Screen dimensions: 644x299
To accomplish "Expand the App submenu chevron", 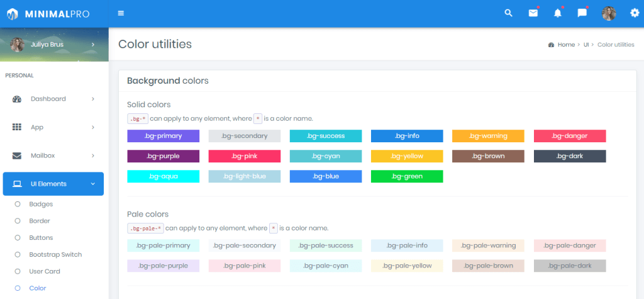I will click(93, 127).
